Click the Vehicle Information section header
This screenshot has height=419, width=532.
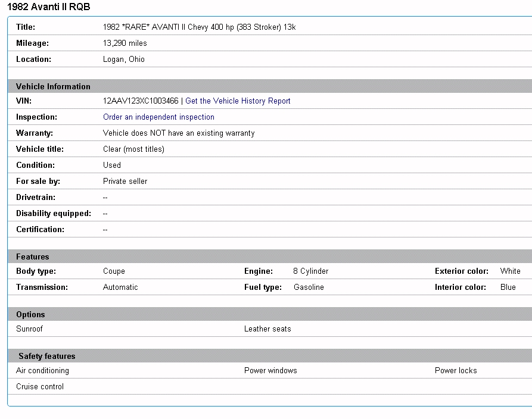[x=53, y=86]
